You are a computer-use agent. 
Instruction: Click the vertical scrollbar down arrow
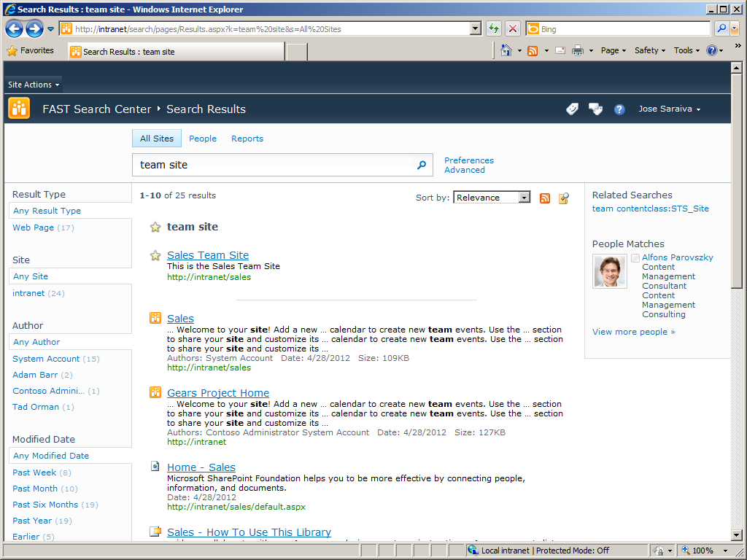click(x=736, y=534)
